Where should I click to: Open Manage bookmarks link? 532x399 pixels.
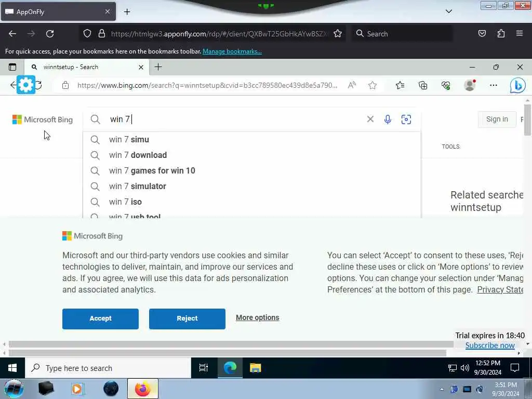coord(232,51)
